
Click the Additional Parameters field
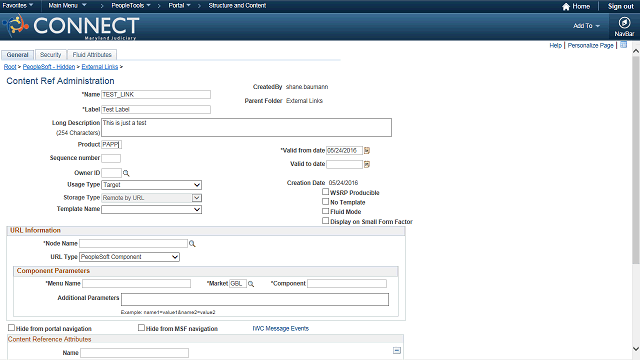pyautogui.click(x=255, y=299)
